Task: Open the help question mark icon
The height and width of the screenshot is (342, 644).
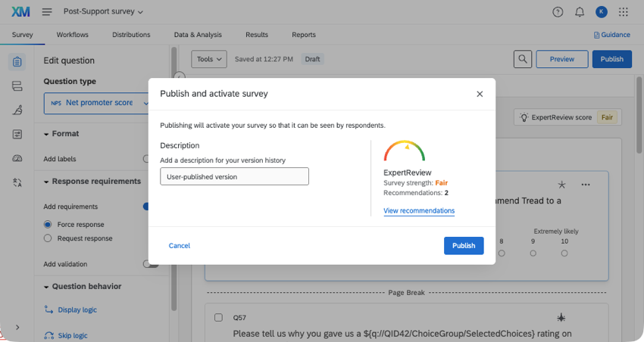Action: tap(558, 12)
